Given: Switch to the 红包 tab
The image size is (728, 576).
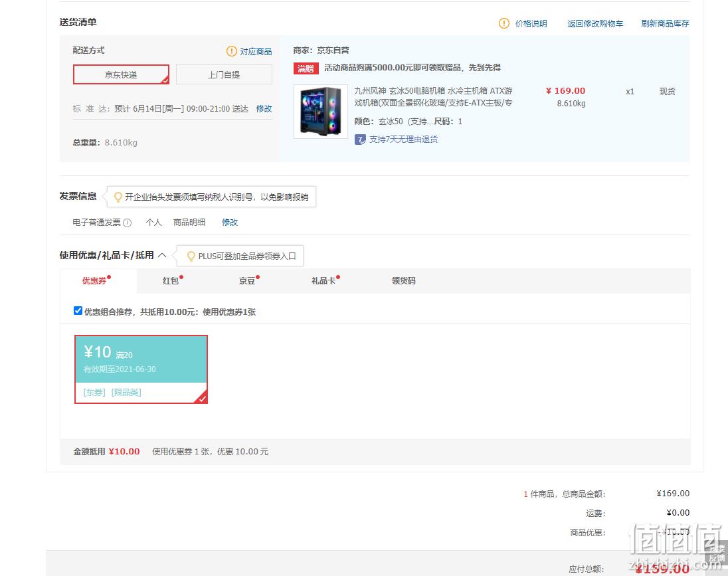Looking at the screenshot, I should (x=171, y=280).
